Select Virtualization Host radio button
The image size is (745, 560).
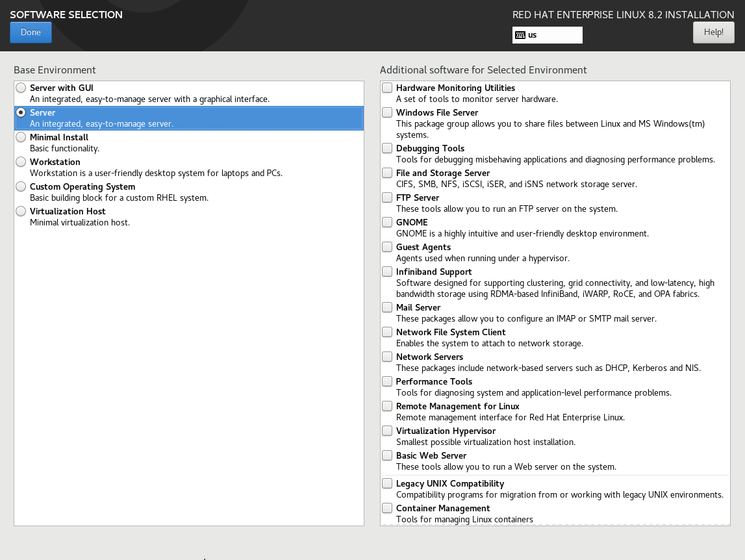coord(21,212)
